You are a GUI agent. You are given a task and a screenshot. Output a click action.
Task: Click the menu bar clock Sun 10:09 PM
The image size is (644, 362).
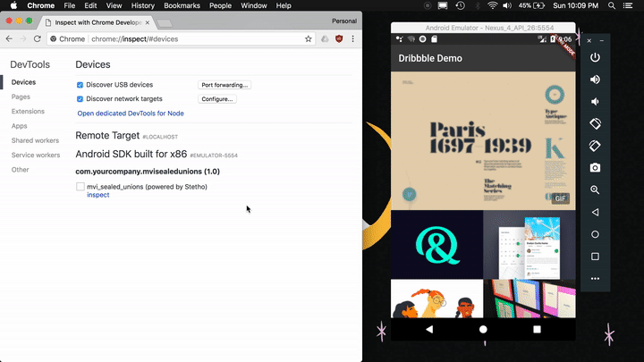[x=575, y=5]
